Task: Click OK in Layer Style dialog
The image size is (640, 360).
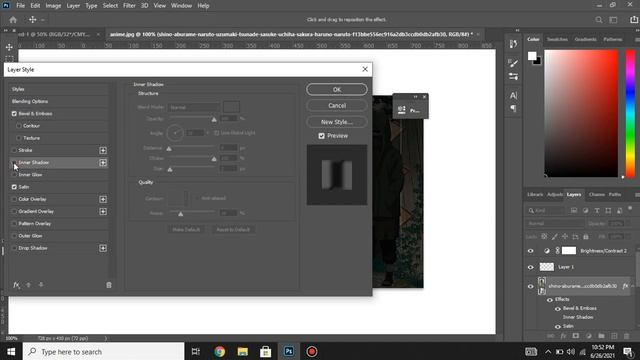Action: 337,89
